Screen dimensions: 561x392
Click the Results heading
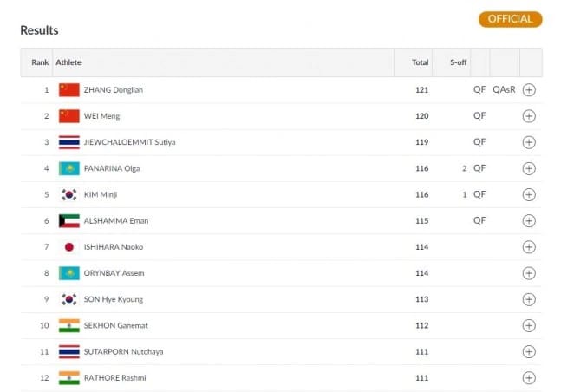(39, 30)
